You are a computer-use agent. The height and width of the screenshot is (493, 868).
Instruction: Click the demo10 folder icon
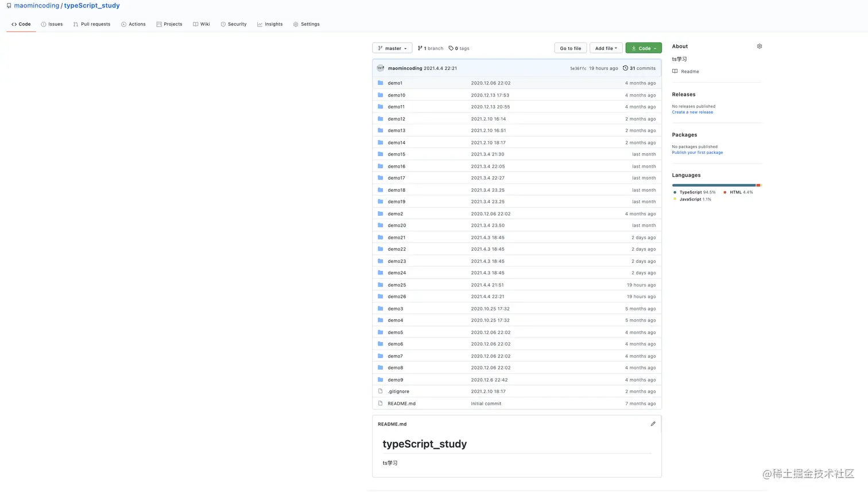tap(380, 95)
